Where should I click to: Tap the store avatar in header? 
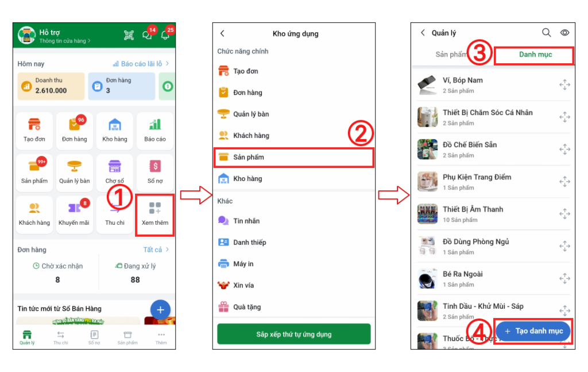click(26, 35)
